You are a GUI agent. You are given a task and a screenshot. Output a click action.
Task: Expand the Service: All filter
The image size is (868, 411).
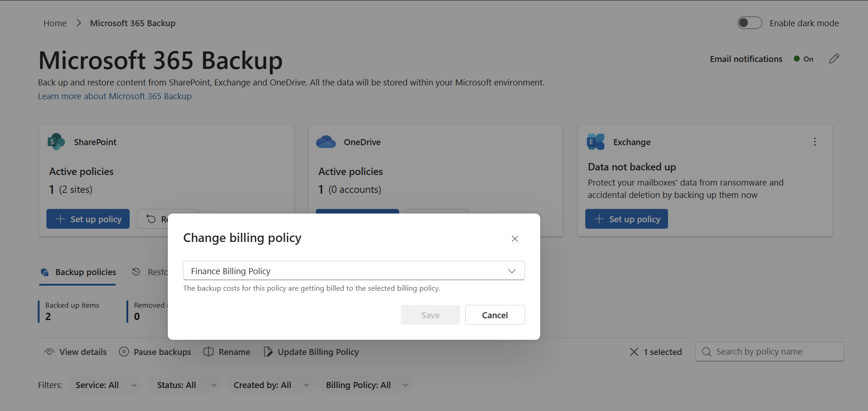[x=105, y=385]
